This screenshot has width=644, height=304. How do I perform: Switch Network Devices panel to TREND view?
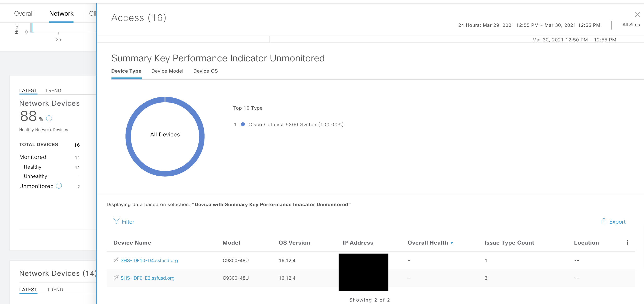coord(53,90)
